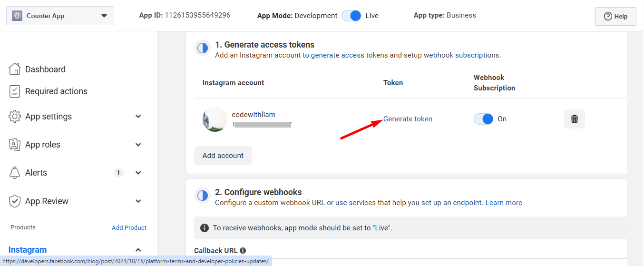Click the App roles badge icon
Screen dimensions: 644x266
(15, 145)
